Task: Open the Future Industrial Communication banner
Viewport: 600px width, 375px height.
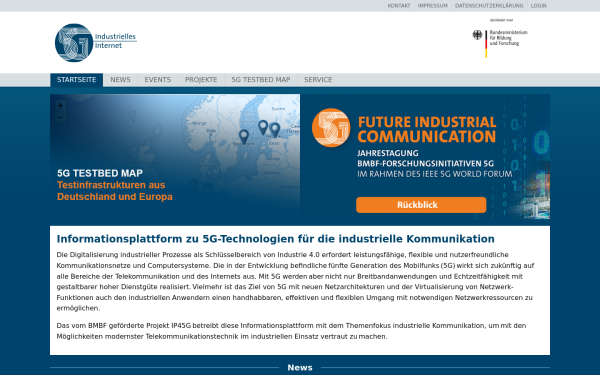Action: click(425, 157)
